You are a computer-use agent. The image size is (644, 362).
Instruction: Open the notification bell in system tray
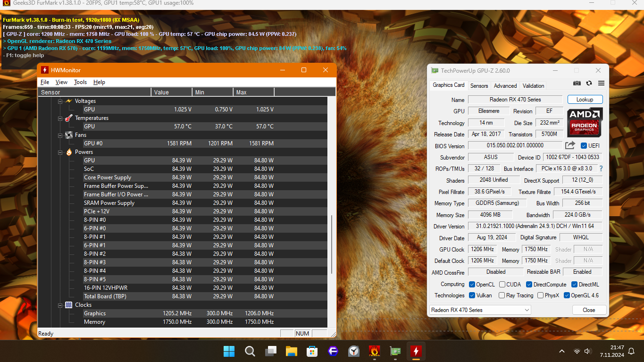coord(632,351)
